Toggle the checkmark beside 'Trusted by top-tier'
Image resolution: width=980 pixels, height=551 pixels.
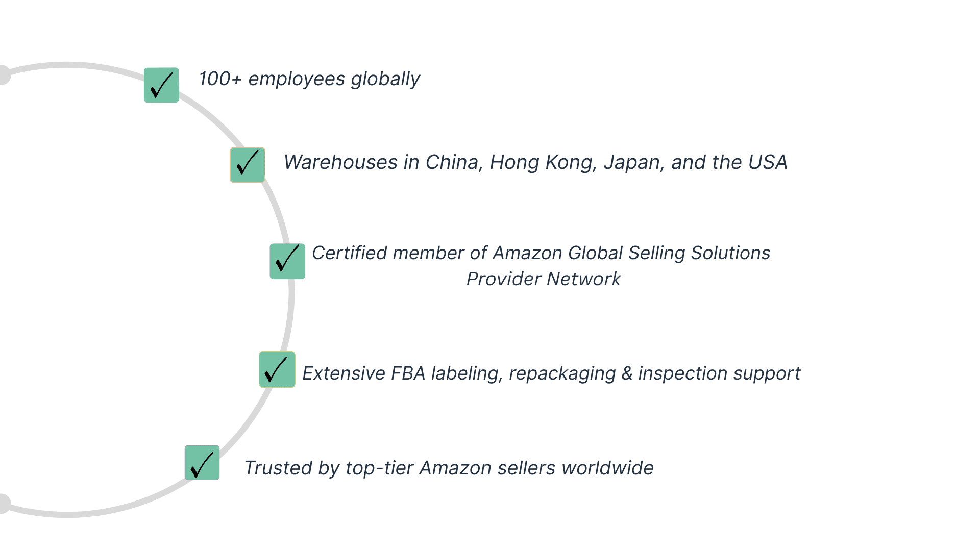202,463
